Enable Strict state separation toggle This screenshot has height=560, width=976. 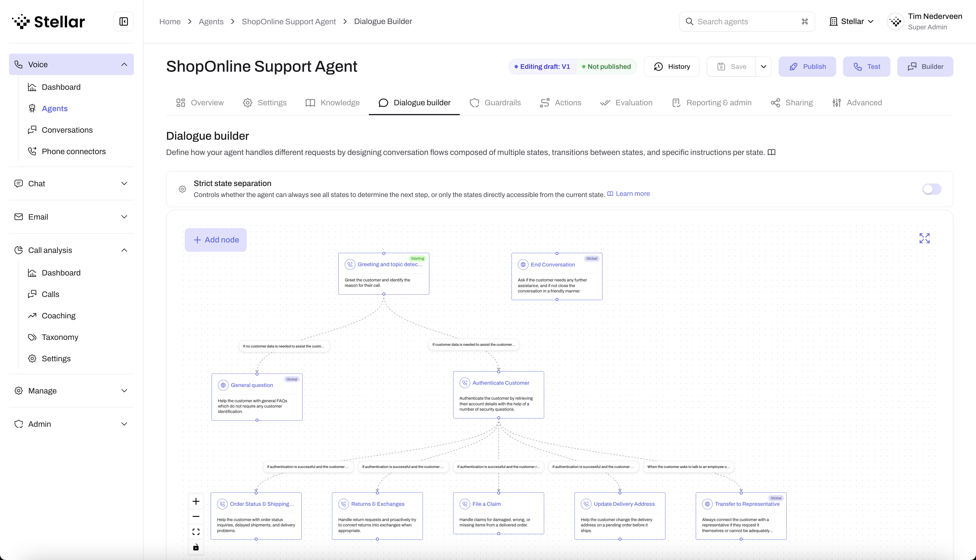[932, 189]
